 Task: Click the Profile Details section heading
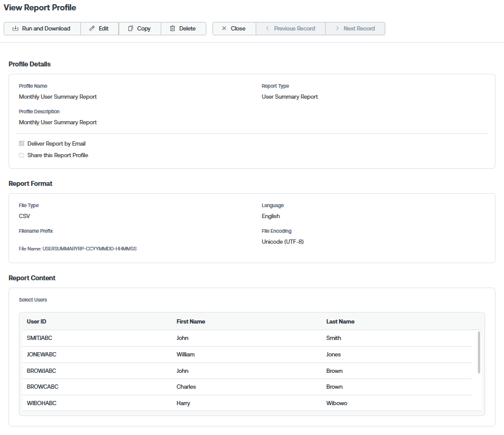[30, 64]
